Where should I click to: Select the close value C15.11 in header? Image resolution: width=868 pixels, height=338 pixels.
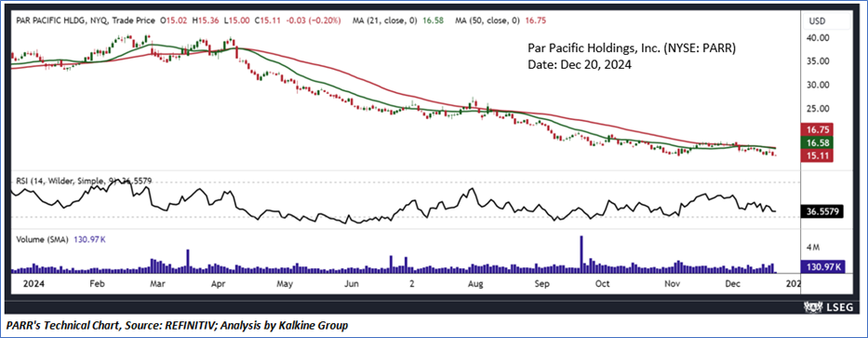(x=269, y=21)
